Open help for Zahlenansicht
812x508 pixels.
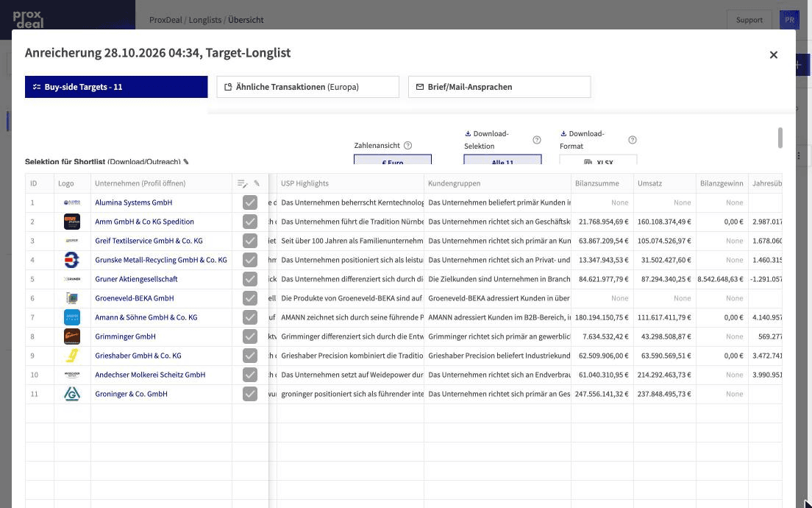(407, 146)
